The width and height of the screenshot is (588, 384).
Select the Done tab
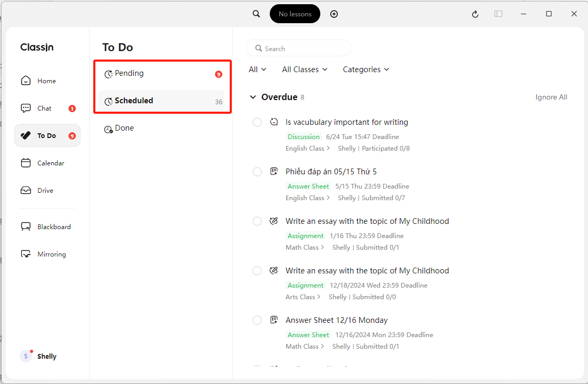pyautogui.click(x=161, y=128)
